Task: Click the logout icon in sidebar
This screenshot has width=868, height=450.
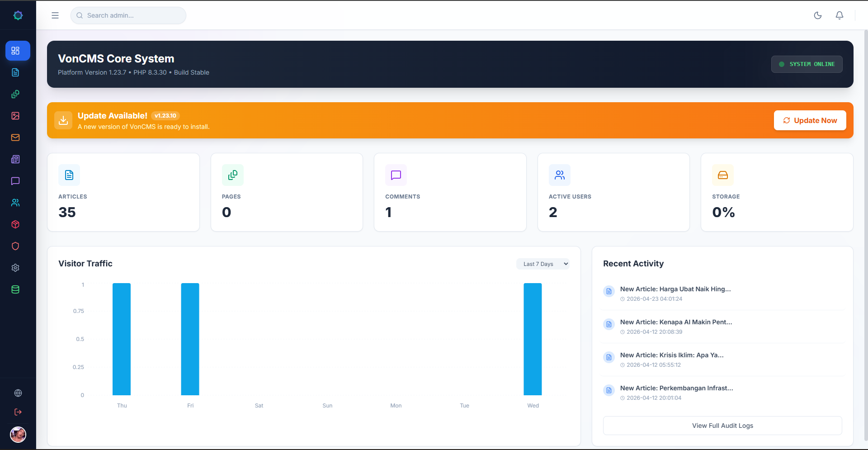Action: (18, 412)
